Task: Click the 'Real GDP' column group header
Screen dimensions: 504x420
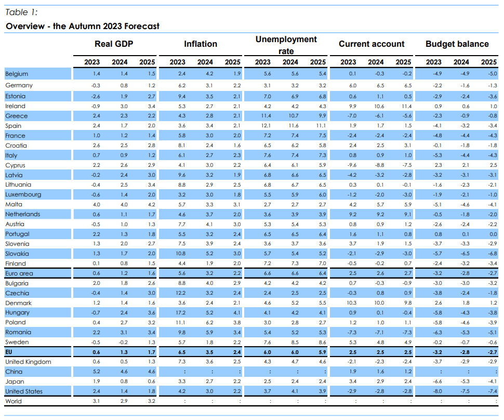Action: (114, 44)
